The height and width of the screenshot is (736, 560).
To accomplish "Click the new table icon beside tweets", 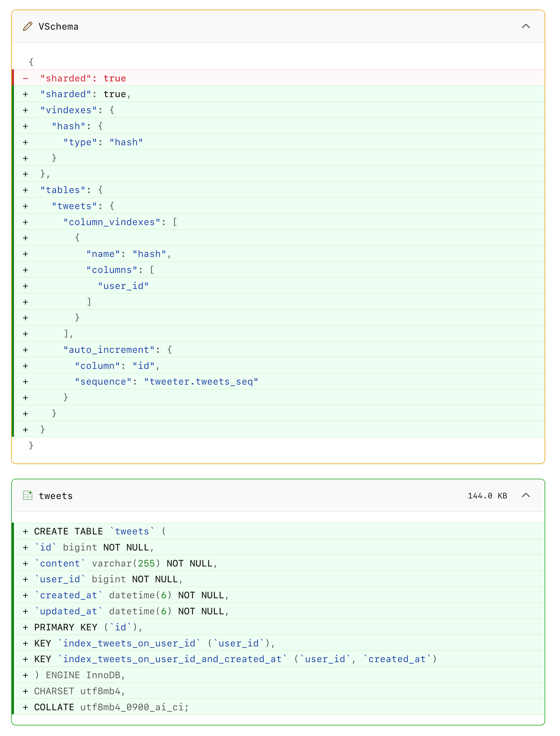I will pyautogui.click(x=28, y=495).
